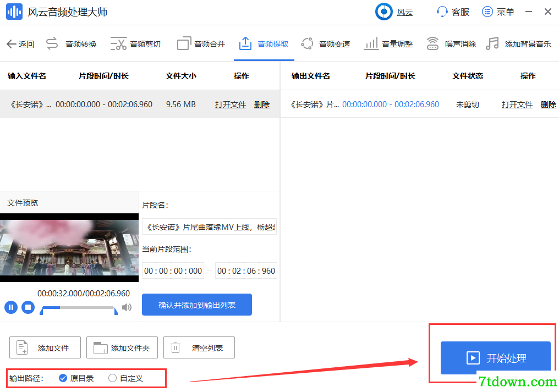Select input row 《长安诺》 file name
Image resolution: width=559 pixels, height=392 pixels.
[x=30, y=104]
